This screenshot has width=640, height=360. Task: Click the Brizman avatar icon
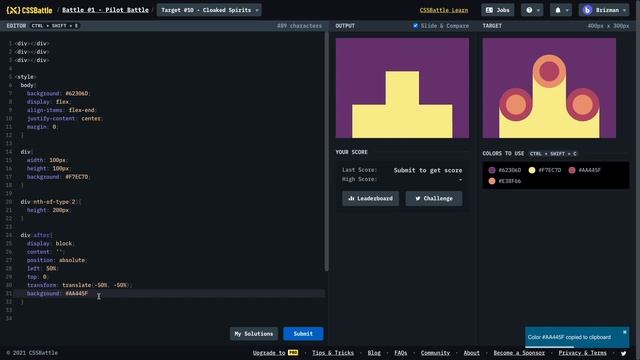[587, 10]
